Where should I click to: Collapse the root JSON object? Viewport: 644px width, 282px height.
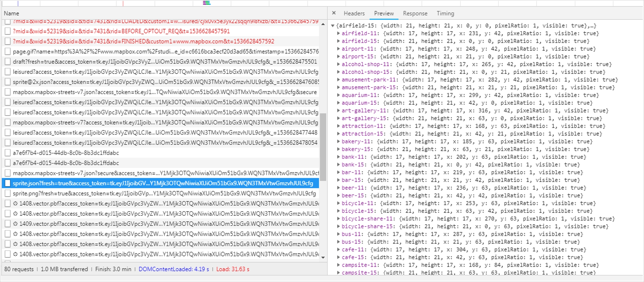pos(333,26)
